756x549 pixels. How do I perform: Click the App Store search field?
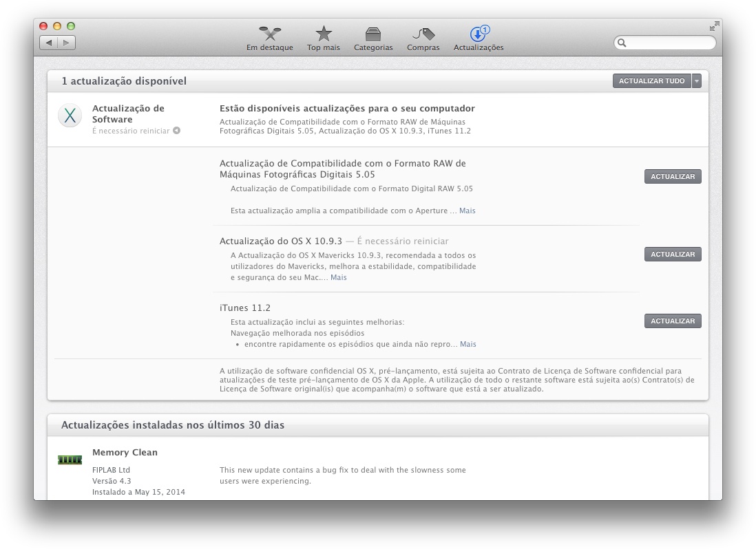665,43
